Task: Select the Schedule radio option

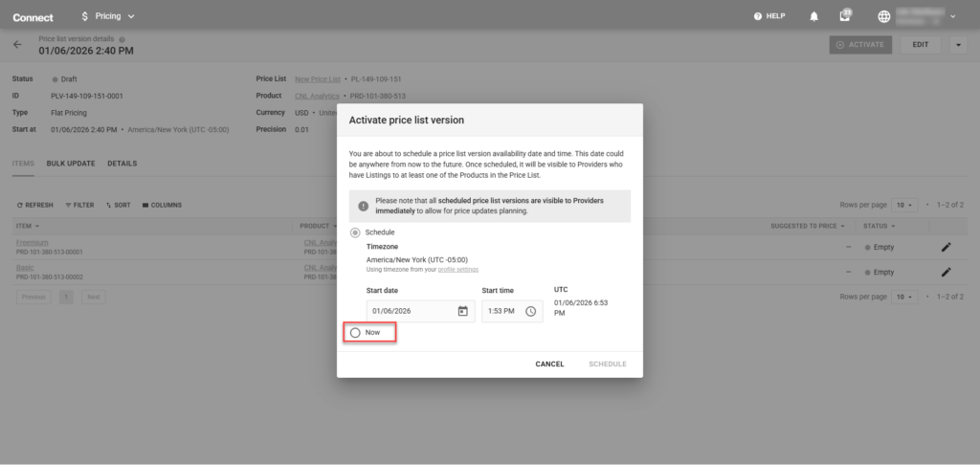Action: coord(355,232)
